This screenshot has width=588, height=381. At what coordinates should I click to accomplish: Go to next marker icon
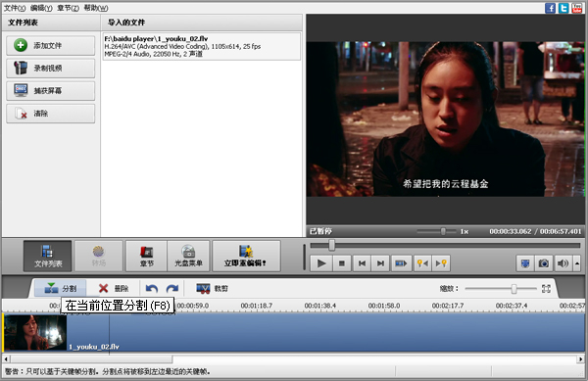click(x=441, y=263)
